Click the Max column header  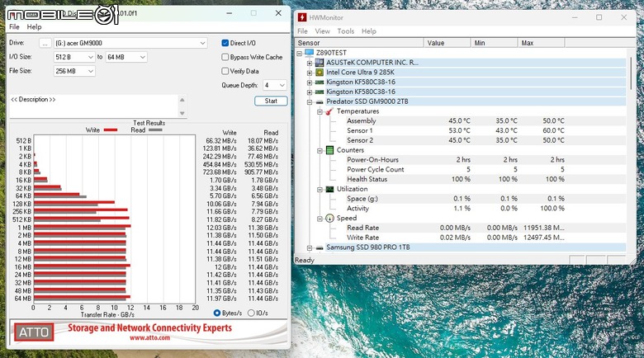pyautogui.click(x=542, y=43)
